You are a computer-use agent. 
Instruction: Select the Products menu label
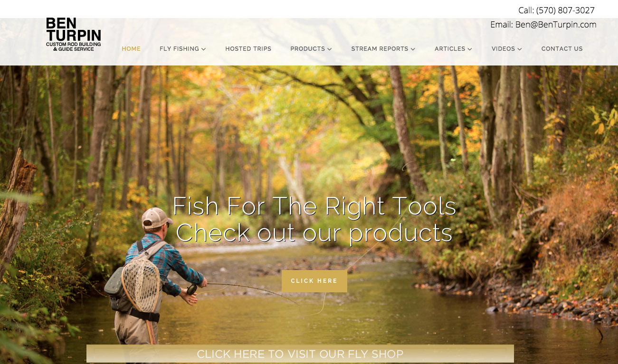[308, 49]
